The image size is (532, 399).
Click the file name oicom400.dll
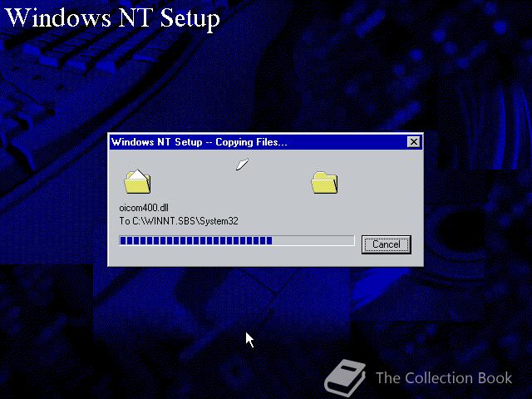(x=144, y=208)
